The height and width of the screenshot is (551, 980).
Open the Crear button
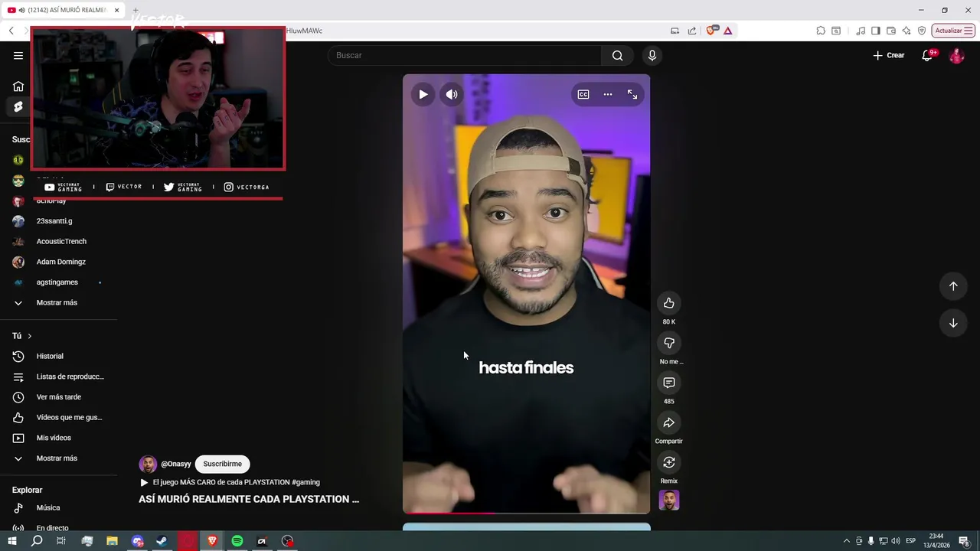(889, 55)
